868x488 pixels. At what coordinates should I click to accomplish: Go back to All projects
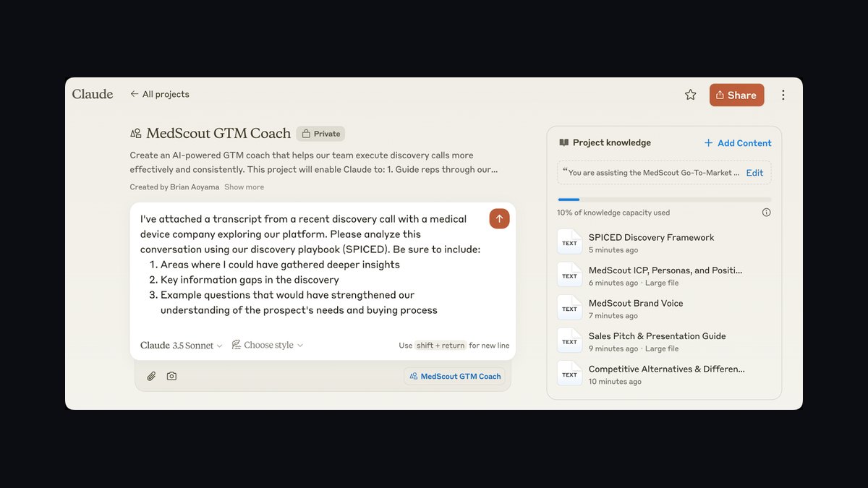pos(160,94)
